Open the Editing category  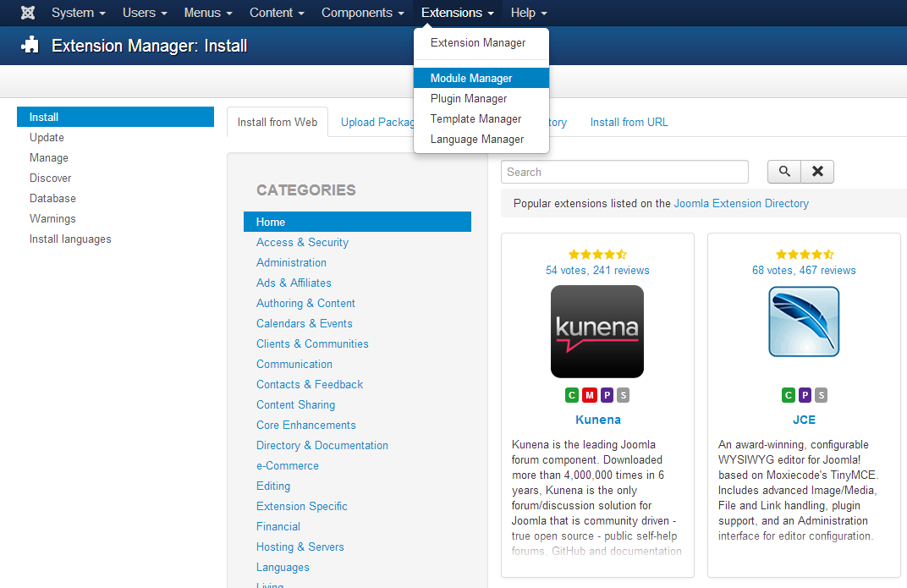(x=273, y=486)
